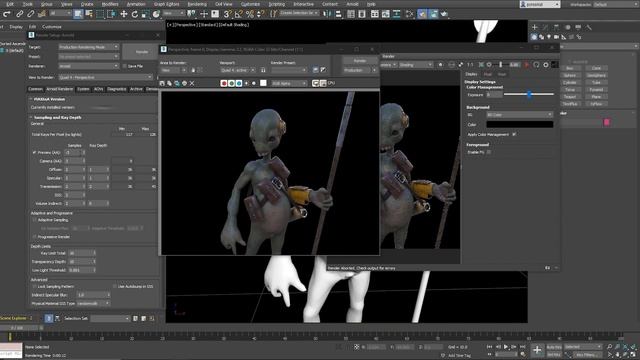Open the Render Setup toolbar icon
Viewport: 640px width, 360px height.
coord(422,14)
